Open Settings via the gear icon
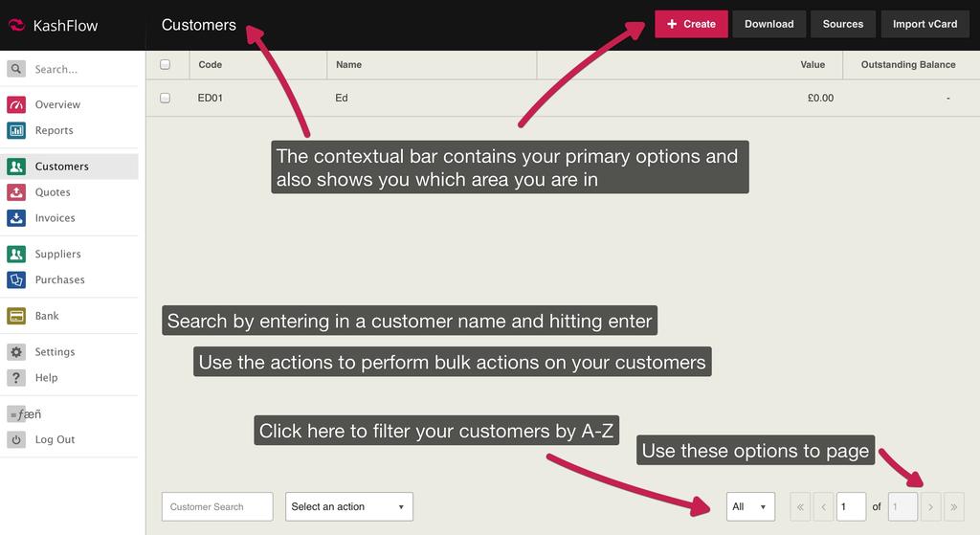This screenshot has width=980, height=535. [x=16, y=352]
